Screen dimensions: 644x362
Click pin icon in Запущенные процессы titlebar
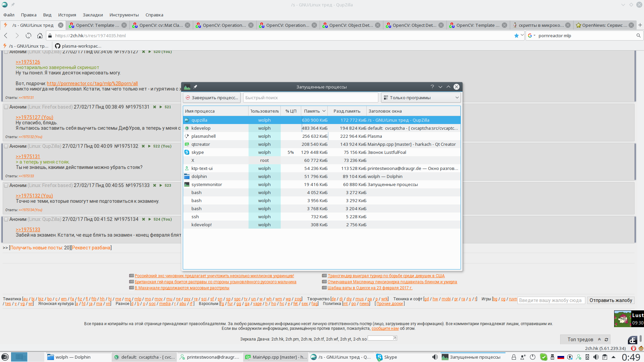195,87
